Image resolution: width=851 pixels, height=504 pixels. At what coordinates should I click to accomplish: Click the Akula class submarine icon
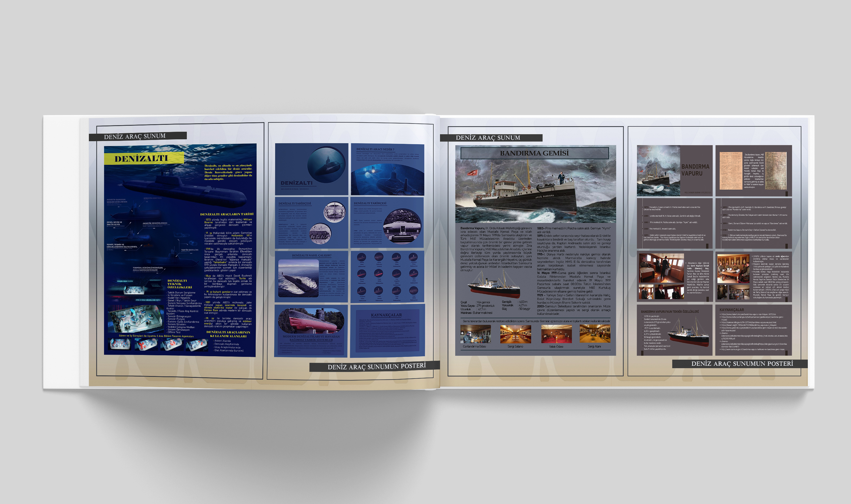362,257
